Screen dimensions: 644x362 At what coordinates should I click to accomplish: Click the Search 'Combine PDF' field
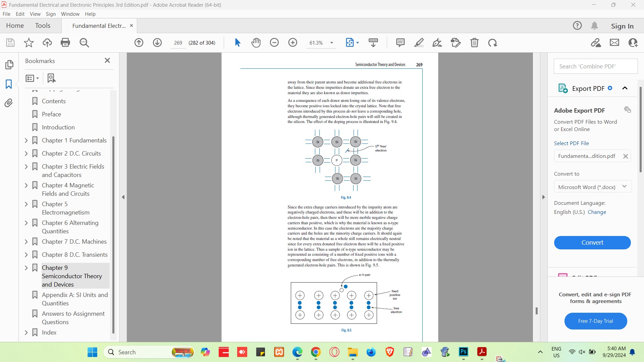coord(595,66)
